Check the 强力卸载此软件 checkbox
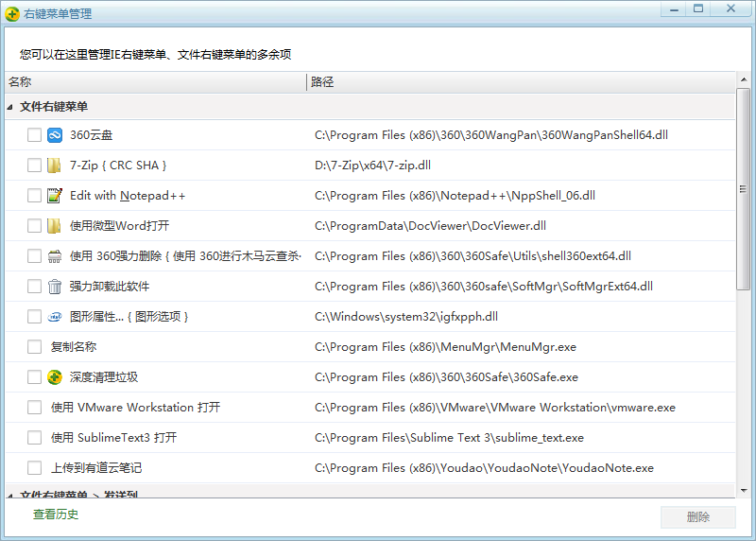Screen dimensions: 756x541 click(x=34, y=287)
